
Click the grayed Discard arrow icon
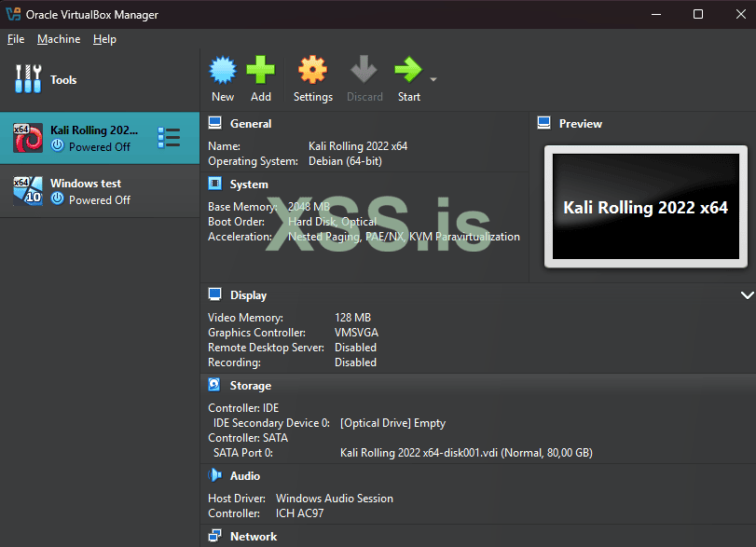[364, 69]
